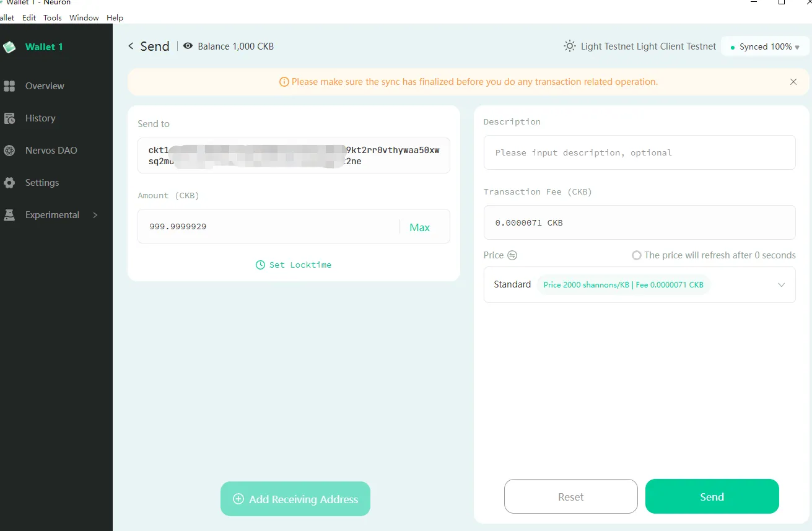Switch price mode via the swap icon
Viewport: 812px width, 531px height.
tap(512, 255)
